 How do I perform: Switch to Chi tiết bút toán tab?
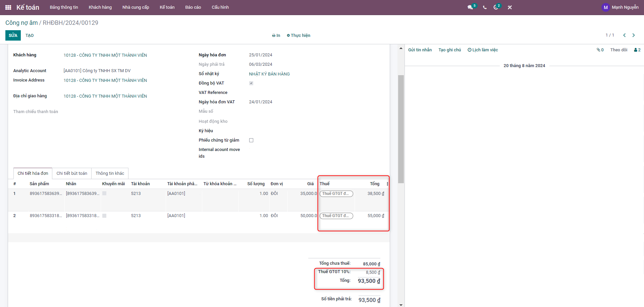[72, 173]
